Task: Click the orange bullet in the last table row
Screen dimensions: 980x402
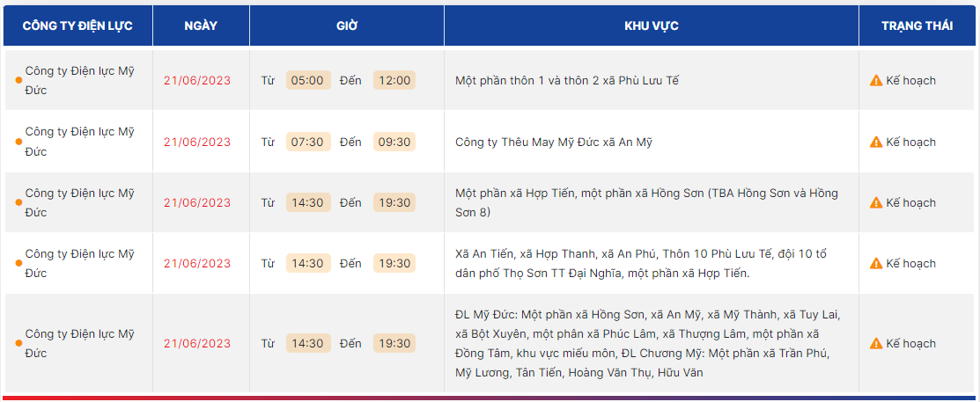Action: [18, 343]
